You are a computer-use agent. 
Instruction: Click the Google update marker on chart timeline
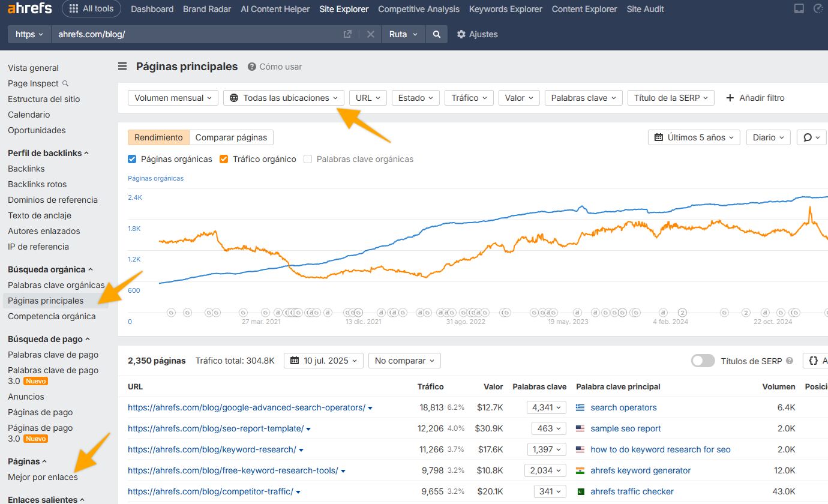point(172,313)
